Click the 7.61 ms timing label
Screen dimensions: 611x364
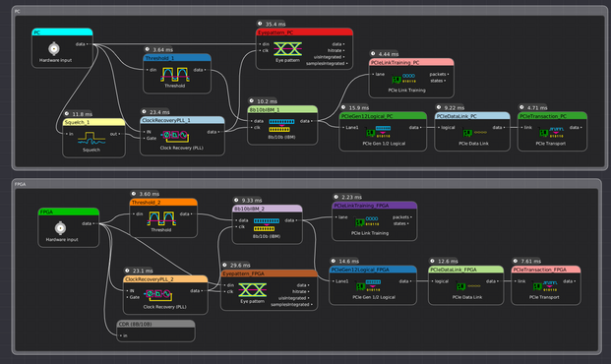tap(531, 261)
